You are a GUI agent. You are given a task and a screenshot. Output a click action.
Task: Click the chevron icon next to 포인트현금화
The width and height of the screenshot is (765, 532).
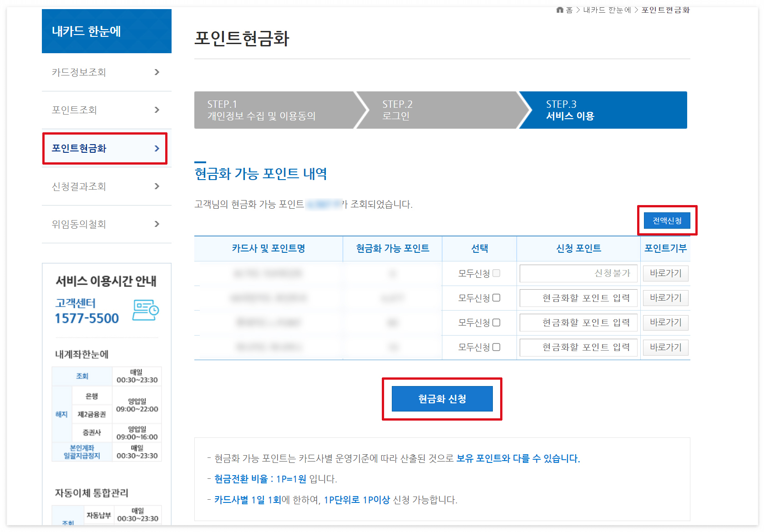tap(157, 148)
